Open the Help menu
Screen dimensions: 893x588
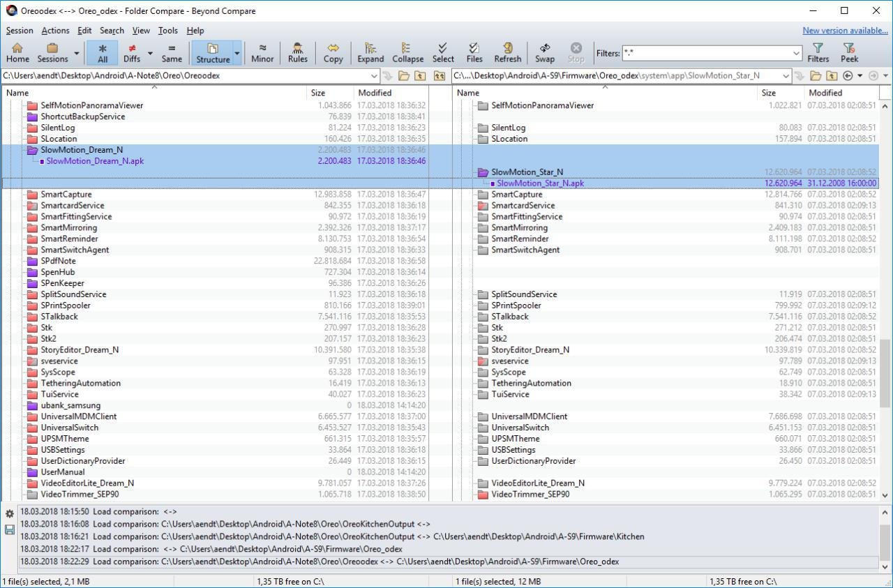[x=195, y=31]
